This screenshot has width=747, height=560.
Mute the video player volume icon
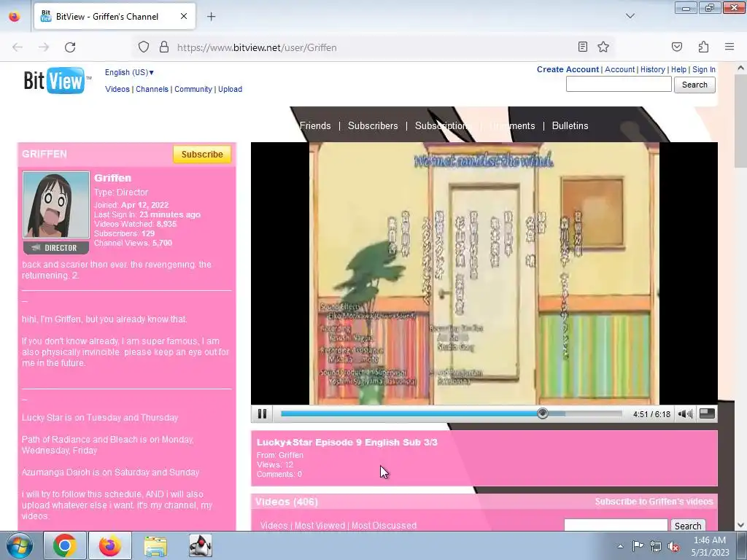(x=685, y=414)
